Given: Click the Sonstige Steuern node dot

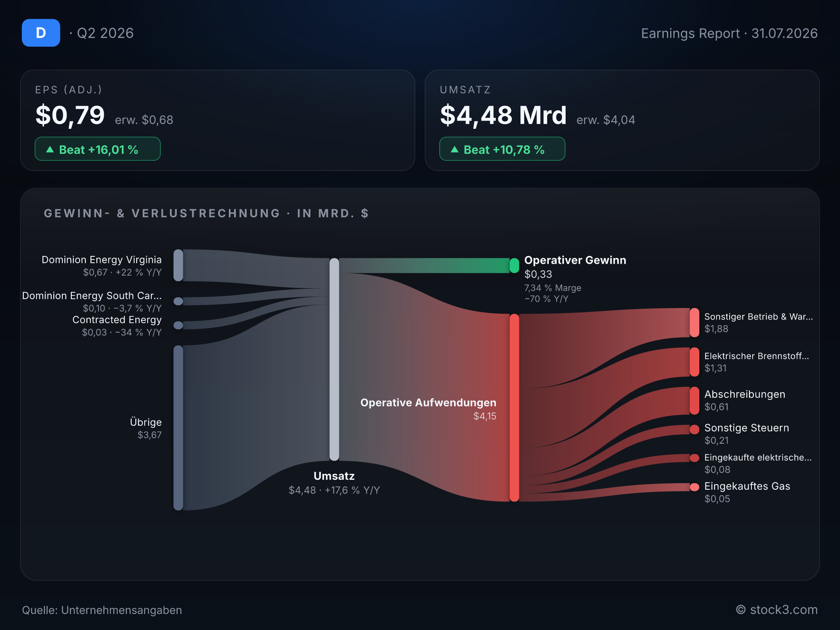Looking at the screenshot, I should point(694,429).
